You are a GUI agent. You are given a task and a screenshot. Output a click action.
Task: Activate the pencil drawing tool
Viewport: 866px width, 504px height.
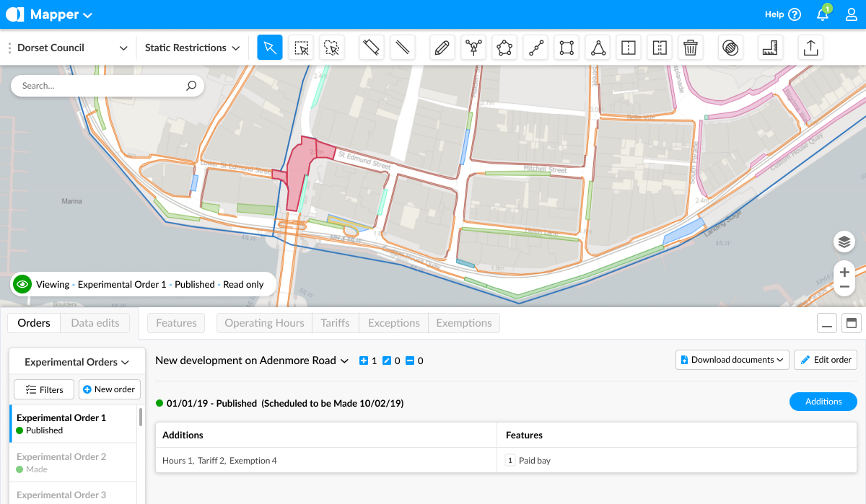point(442,47)
